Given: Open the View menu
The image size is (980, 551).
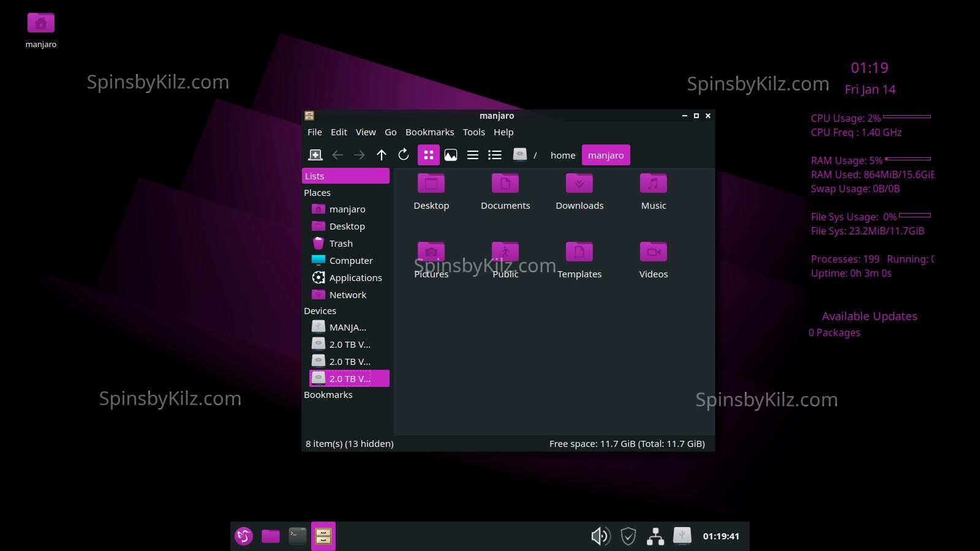Looking at the screenshot, I should coord(366,132).
